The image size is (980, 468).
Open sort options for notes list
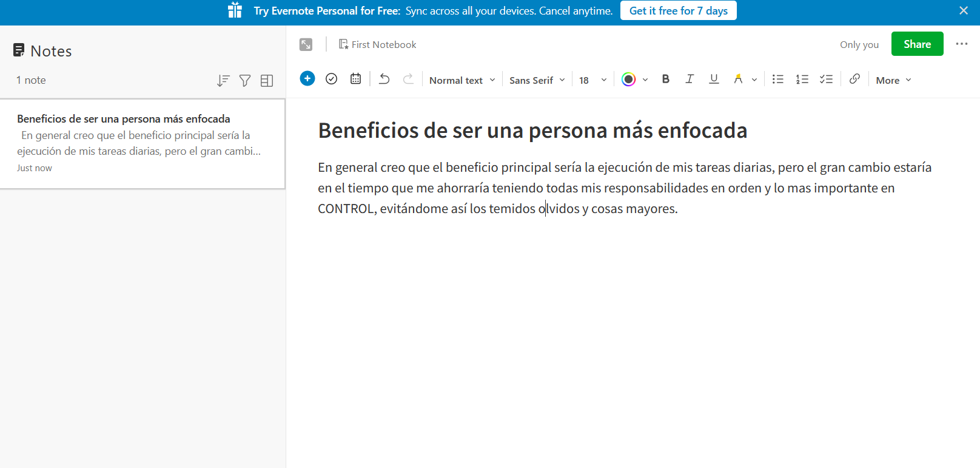pyautogui.click(x=223, y=81)
